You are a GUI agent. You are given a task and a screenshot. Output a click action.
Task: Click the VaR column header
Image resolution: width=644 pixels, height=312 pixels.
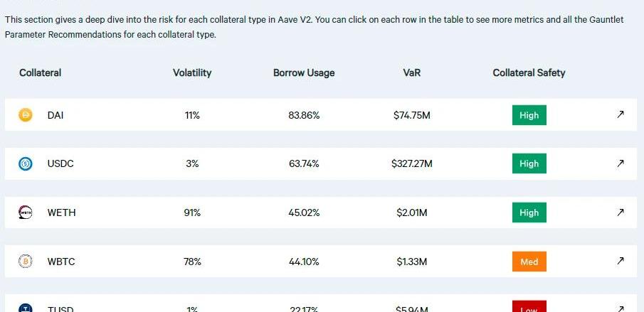point(411,72)
